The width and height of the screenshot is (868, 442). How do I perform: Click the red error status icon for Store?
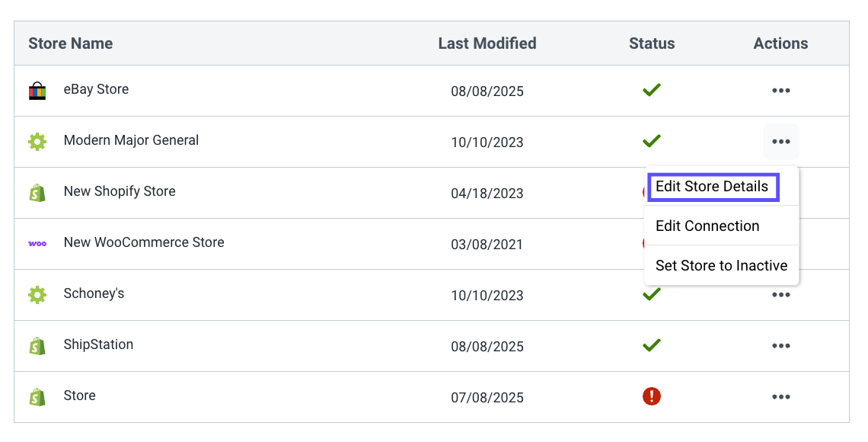coord(651,396)
